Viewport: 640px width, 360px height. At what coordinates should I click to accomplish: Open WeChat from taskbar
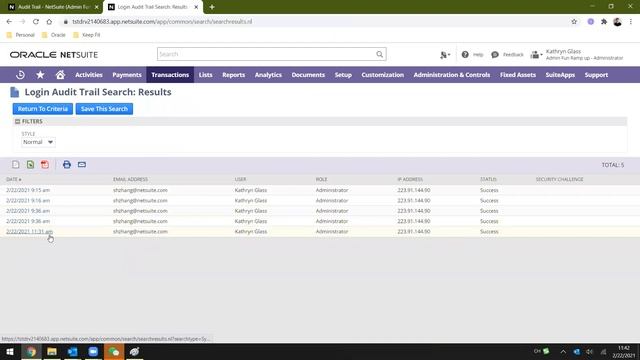[114, 351]
